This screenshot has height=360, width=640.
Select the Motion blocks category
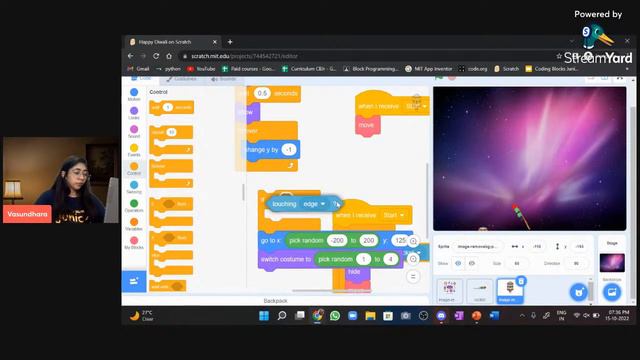134,95
